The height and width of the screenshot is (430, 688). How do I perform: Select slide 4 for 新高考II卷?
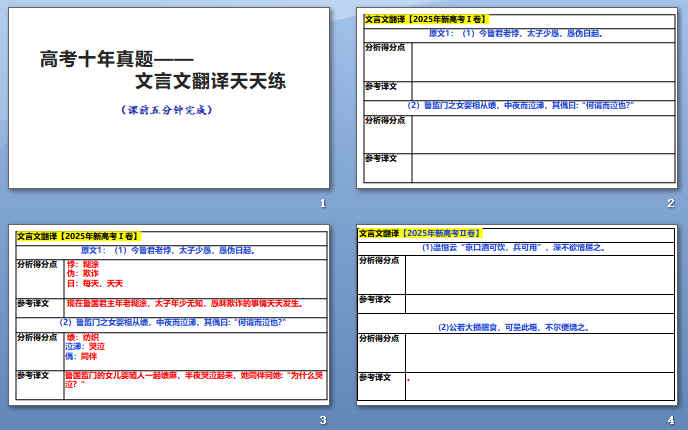click(x=517, y=315)
